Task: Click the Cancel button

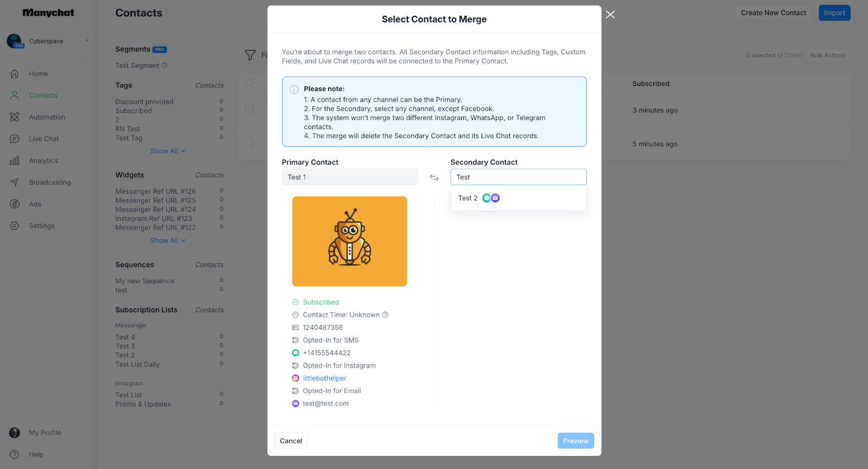Action: click(291, 441)
